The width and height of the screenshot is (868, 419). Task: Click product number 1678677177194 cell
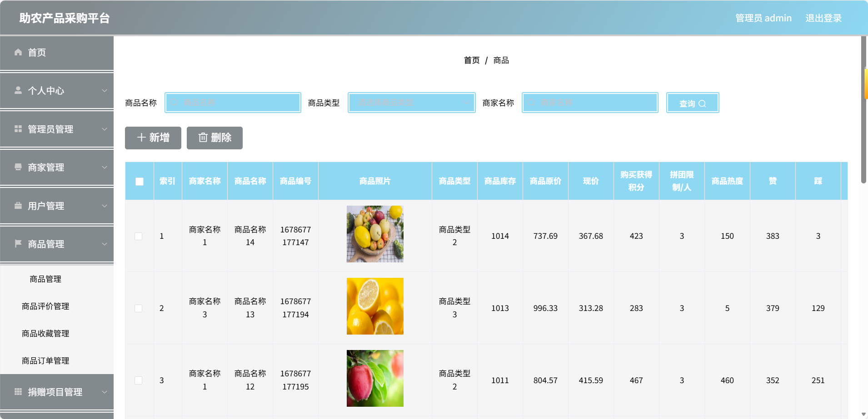pos(295,308)
